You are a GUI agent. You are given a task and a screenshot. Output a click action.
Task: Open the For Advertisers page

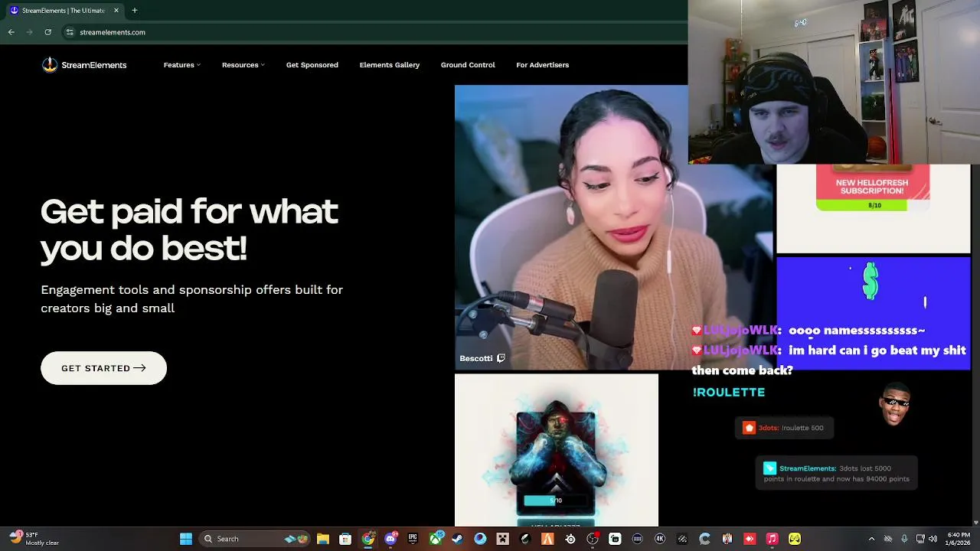pos(542,65)
